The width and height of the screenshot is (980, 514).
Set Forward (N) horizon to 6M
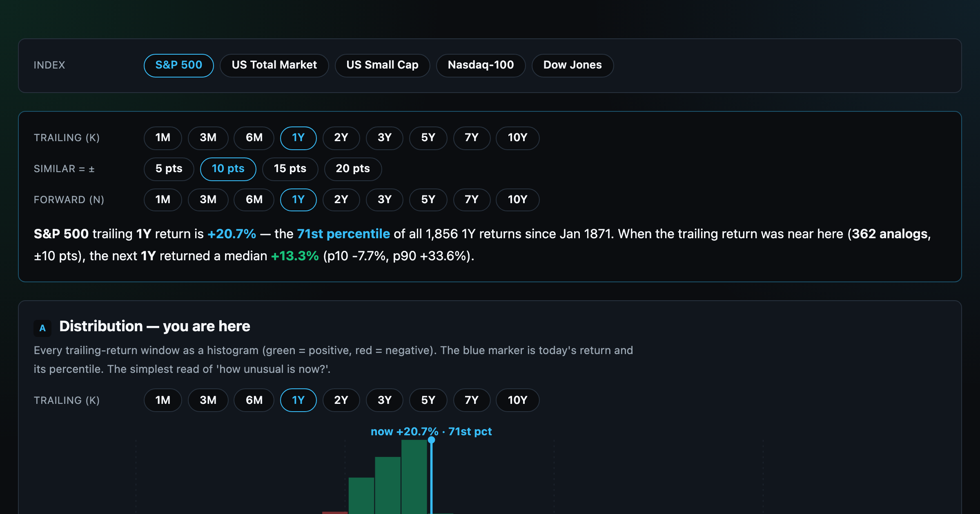(x=254, y=200)
